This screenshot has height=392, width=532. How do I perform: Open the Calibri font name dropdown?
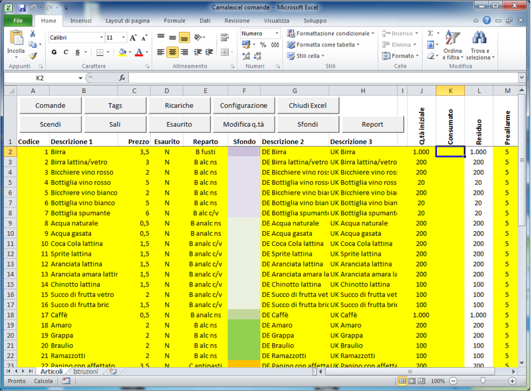pos(101,38)
